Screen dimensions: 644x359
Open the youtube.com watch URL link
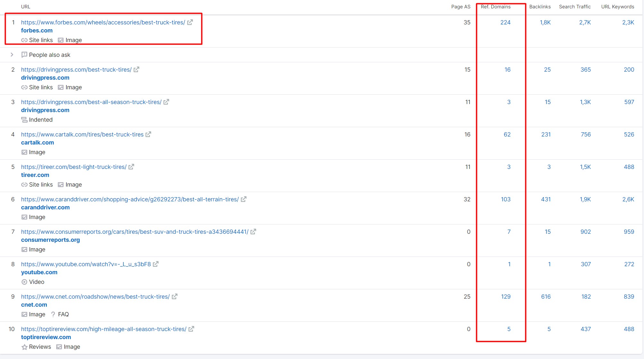[x=86, y=264]
